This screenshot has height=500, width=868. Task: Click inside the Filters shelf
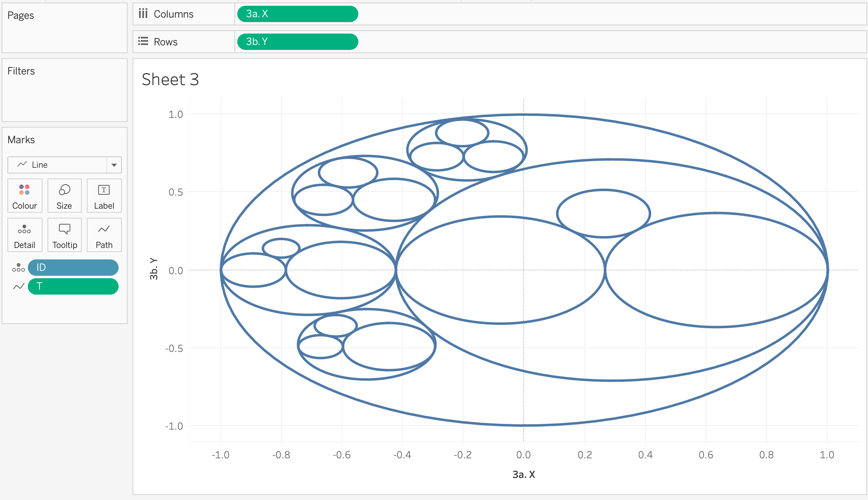65,96
